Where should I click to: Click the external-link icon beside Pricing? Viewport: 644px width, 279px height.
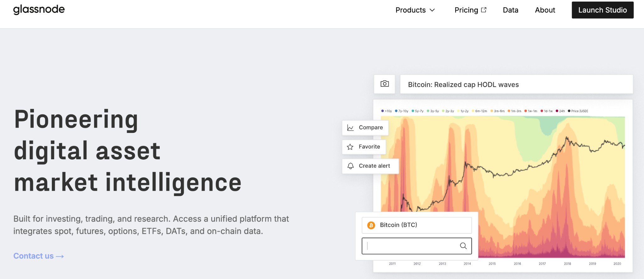click(x=484, y=10)
